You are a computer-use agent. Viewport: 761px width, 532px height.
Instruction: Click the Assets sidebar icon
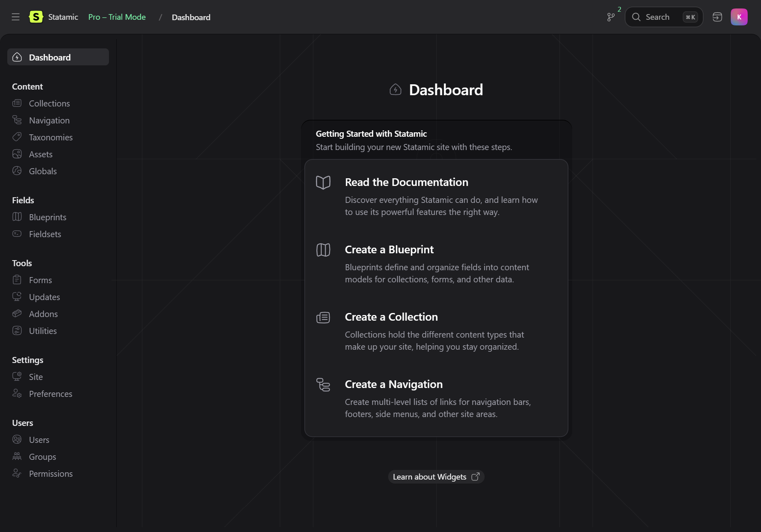click(x=17, y=154)
